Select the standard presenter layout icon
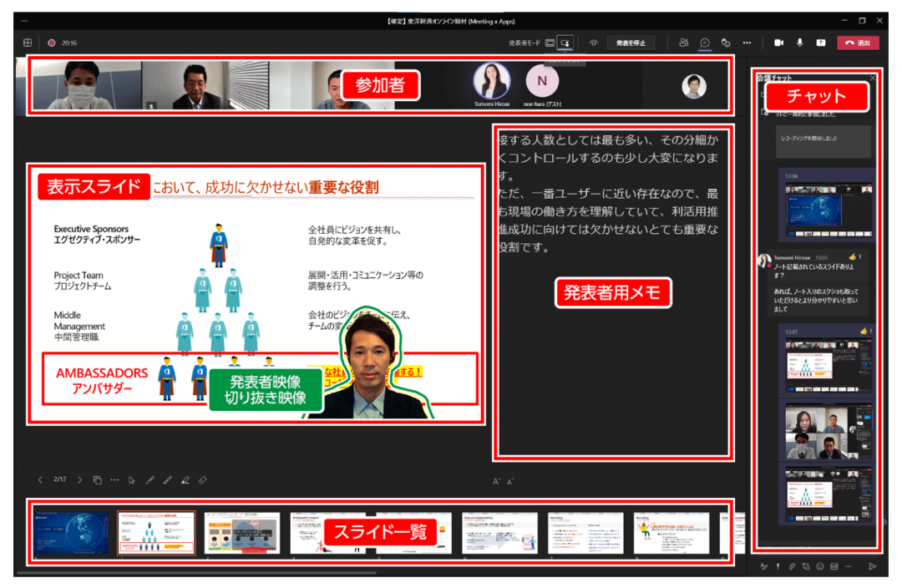The image size is (902, 588). click(550, 43)
